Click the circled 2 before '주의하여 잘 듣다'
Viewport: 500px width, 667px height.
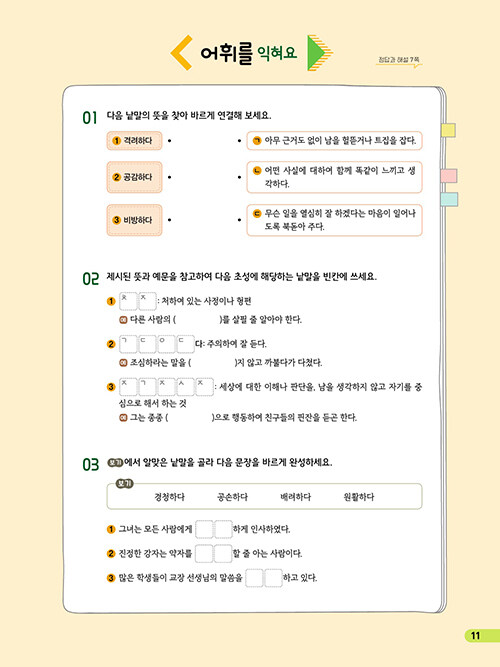111,344
